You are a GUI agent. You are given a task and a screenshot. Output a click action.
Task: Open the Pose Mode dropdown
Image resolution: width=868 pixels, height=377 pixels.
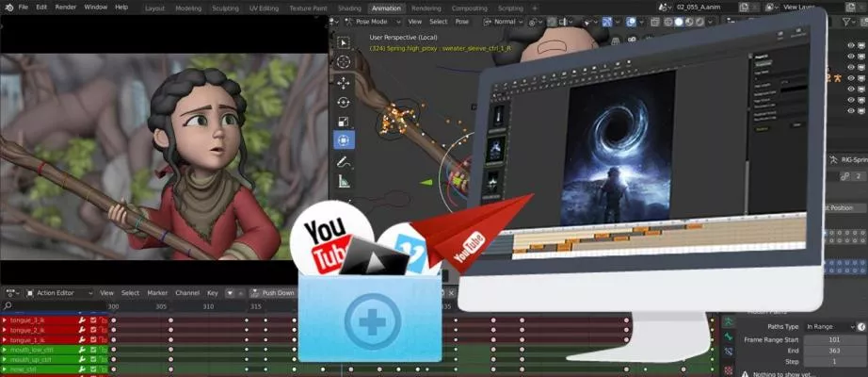coord(373,22)
